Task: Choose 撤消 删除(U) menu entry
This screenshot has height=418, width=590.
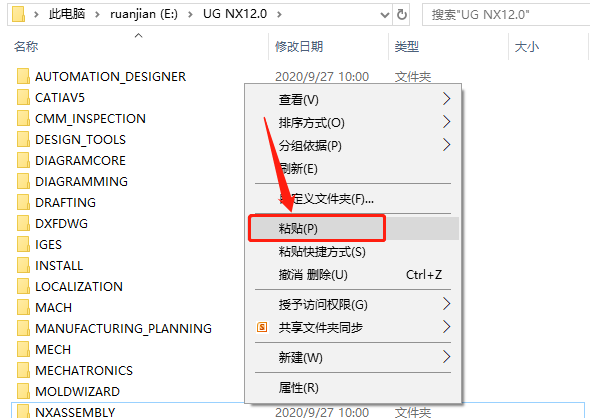Action: pyautogui.click(x=353, y=275)
